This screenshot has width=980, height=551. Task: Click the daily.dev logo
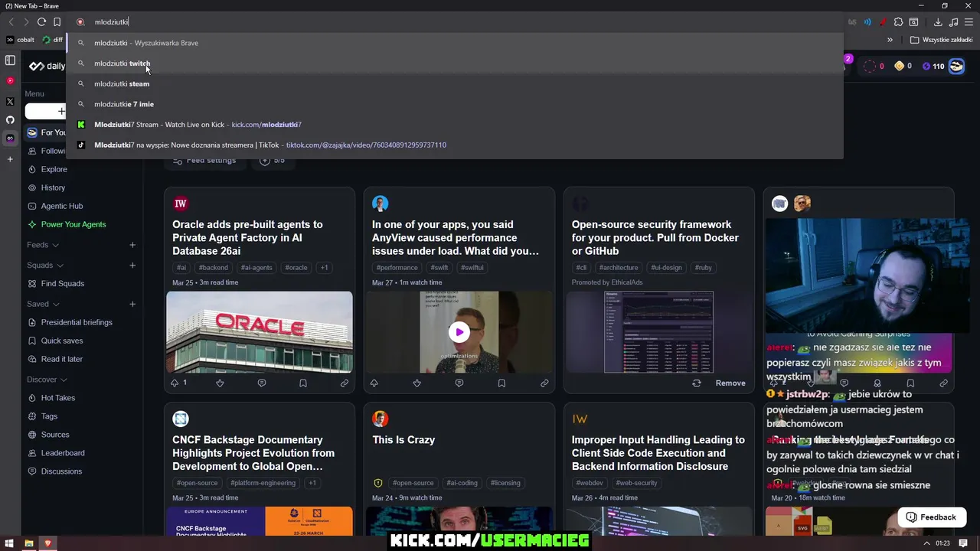click(47, 66)
